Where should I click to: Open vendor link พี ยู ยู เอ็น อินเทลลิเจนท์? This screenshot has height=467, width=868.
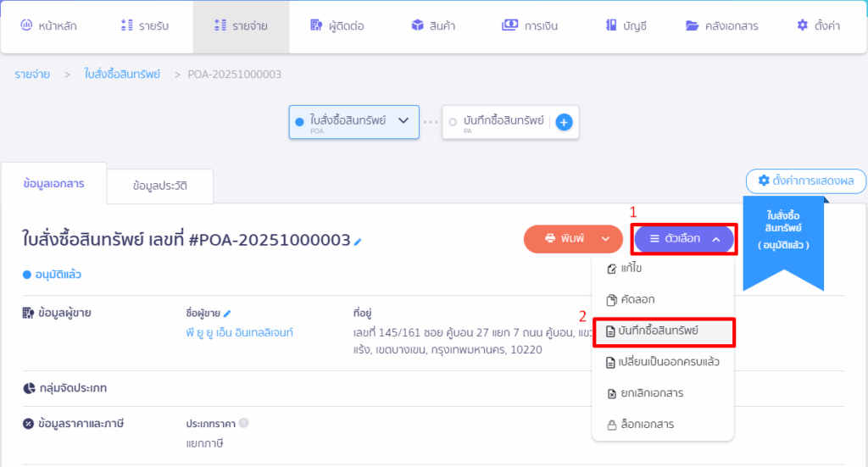click(x=239, y=332)
